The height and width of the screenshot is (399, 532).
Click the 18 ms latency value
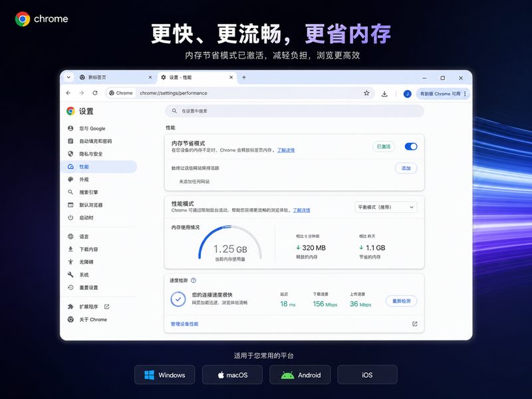point(288,304)
